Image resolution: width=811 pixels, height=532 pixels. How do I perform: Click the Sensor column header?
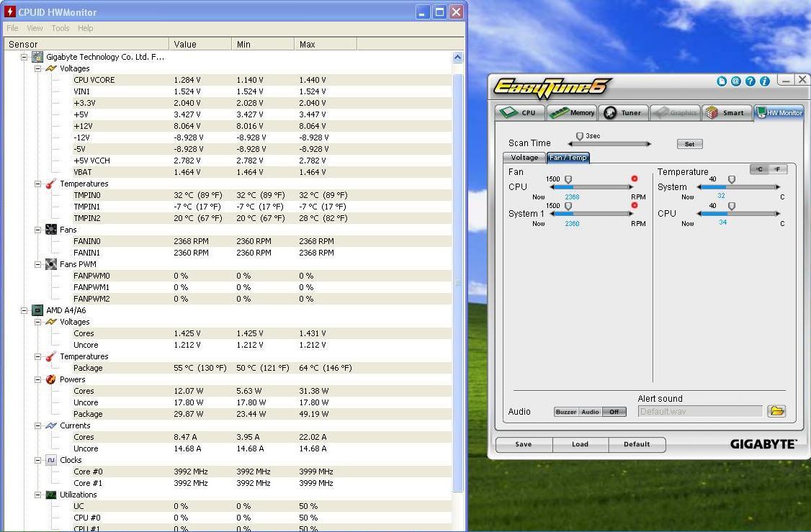[x=86, y=45]
